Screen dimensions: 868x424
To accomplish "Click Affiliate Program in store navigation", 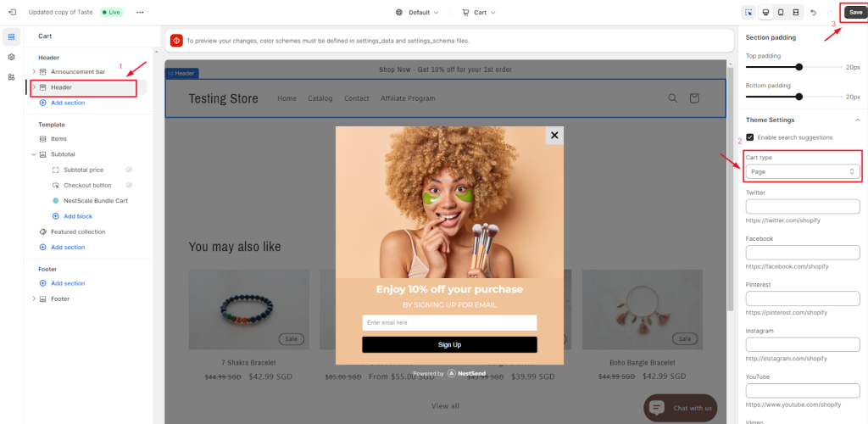I will tap(408, 98).
